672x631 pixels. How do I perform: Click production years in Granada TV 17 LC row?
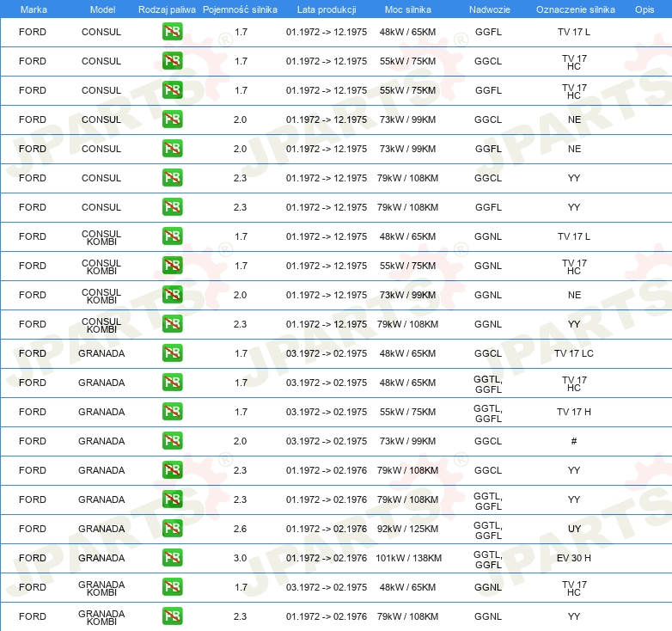point(327,353)
